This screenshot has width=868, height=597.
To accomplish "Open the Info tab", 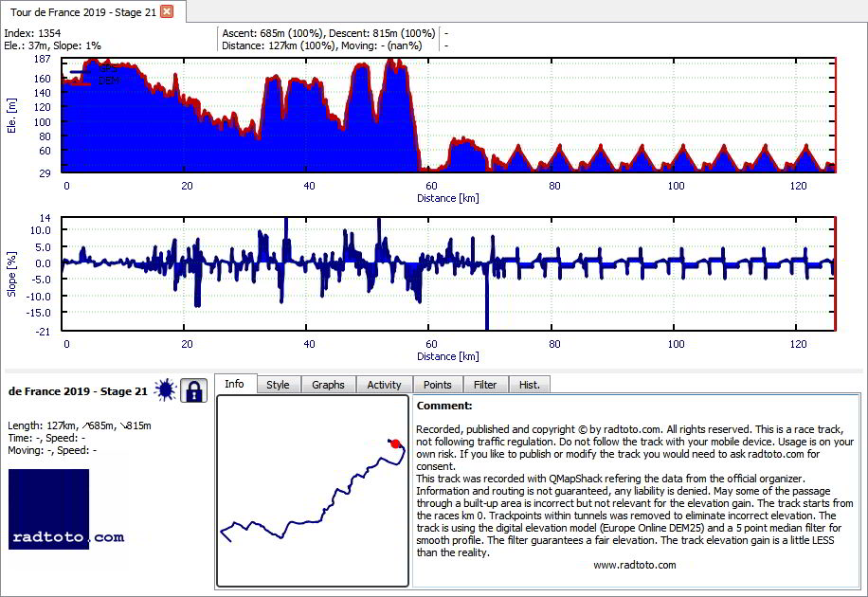I will 234,384.
